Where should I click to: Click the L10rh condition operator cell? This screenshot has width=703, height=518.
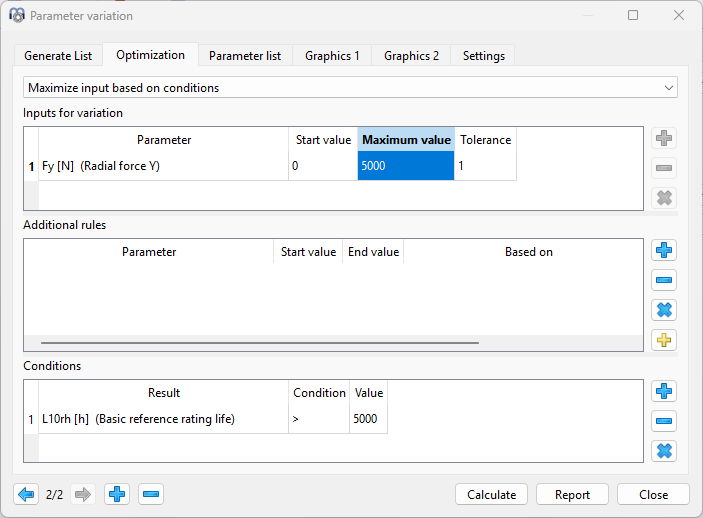(318, 419)
